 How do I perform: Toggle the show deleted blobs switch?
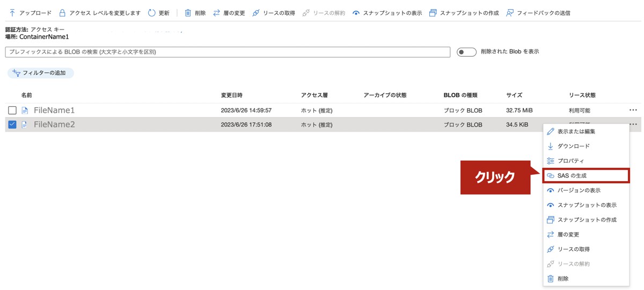click(466, 52)
